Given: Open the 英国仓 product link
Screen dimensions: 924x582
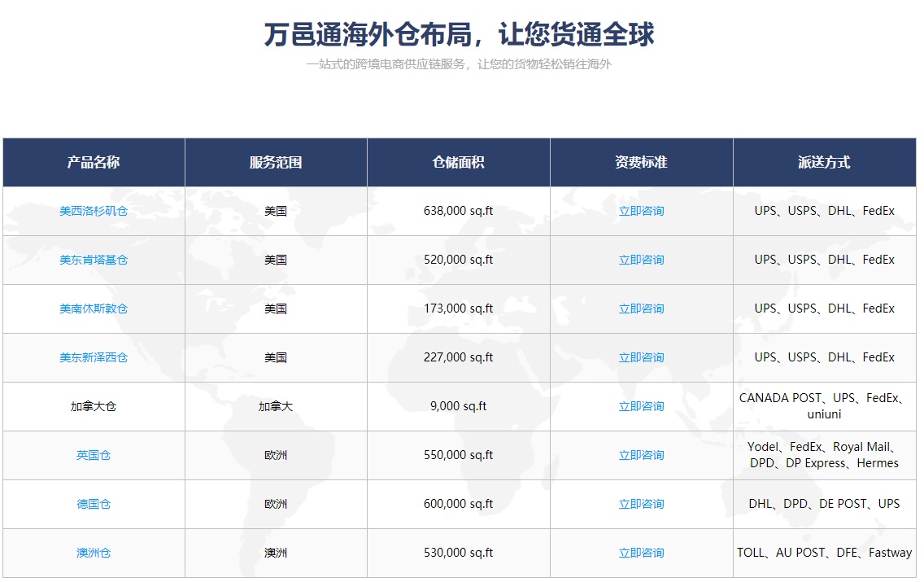Looking at the screenshot, I should tap(93, 455).
